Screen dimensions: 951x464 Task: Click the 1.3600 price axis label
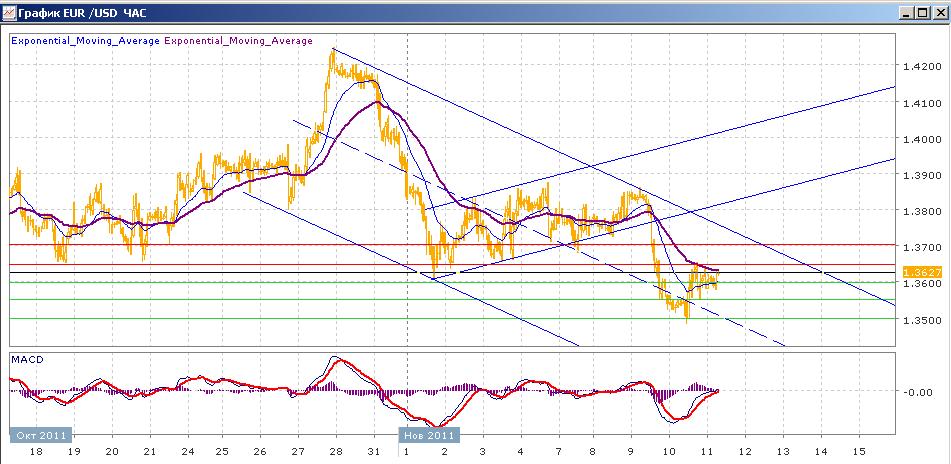tap(920, 284)
